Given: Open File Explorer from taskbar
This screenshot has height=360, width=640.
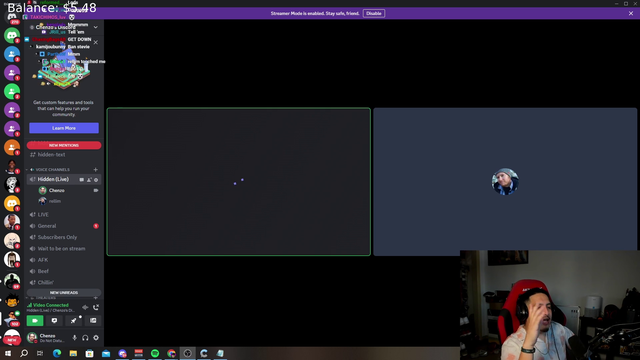Looking at the screenshot, I should [73, 353].
